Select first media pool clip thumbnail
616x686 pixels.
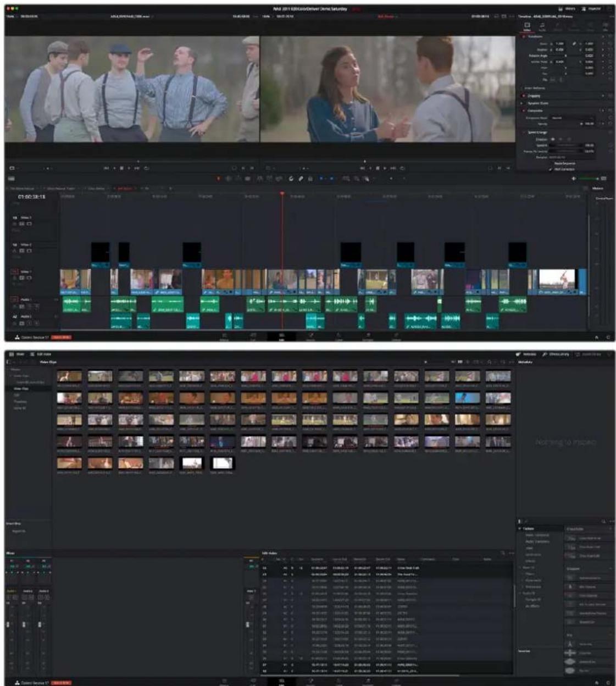[x=70, y=377]
